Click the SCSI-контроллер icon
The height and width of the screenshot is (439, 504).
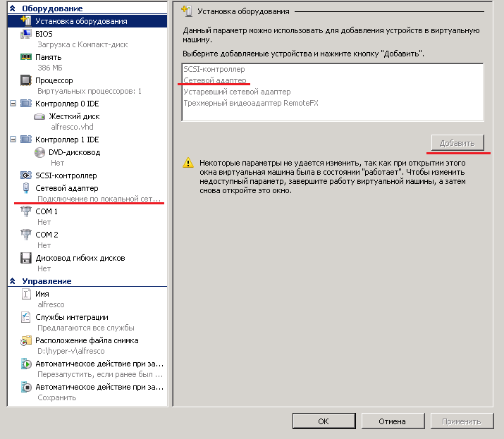(x=25, y=175)
